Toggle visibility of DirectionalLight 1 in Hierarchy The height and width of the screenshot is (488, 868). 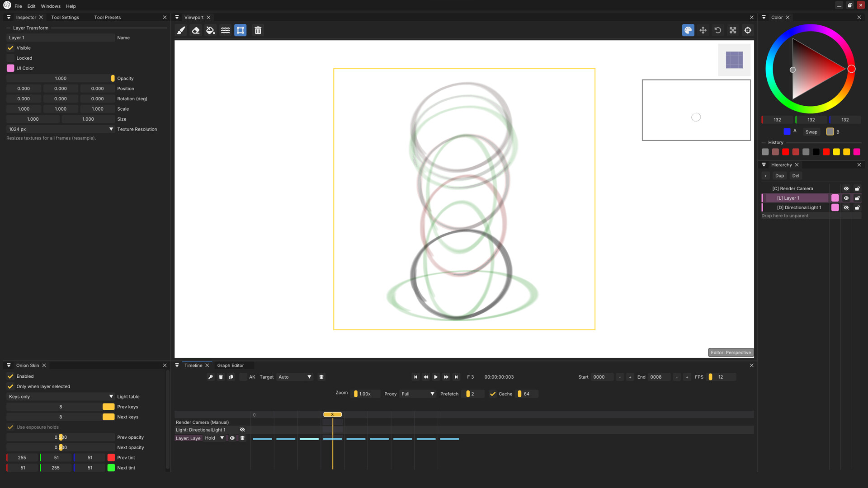846,207
